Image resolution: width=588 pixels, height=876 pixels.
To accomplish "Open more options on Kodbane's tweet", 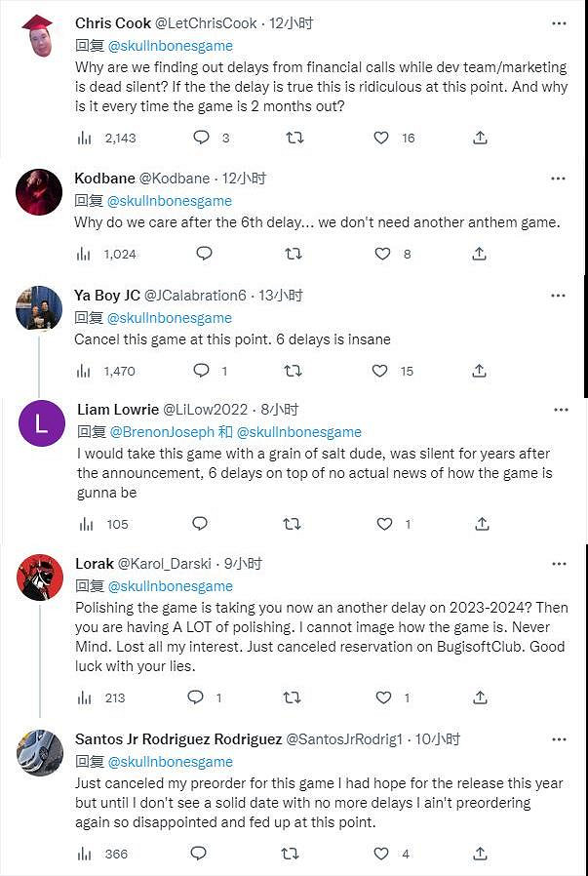I will [558, 179].
